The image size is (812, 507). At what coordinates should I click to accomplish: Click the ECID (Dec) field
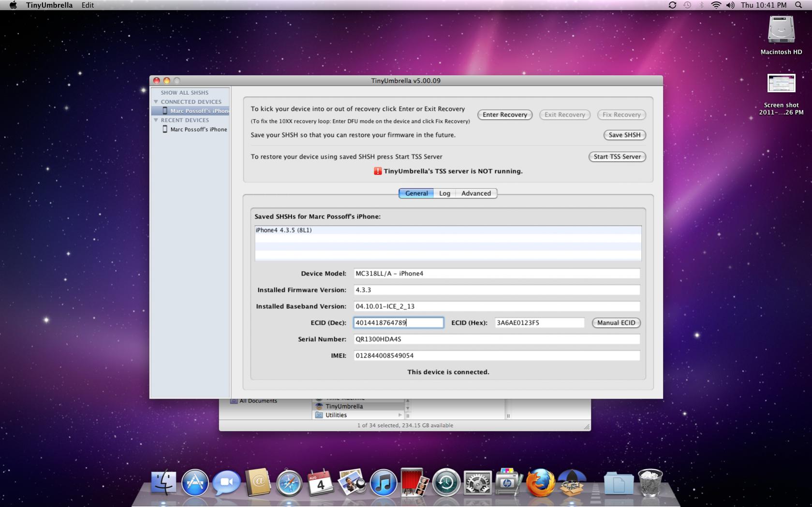tap(399, 323)
